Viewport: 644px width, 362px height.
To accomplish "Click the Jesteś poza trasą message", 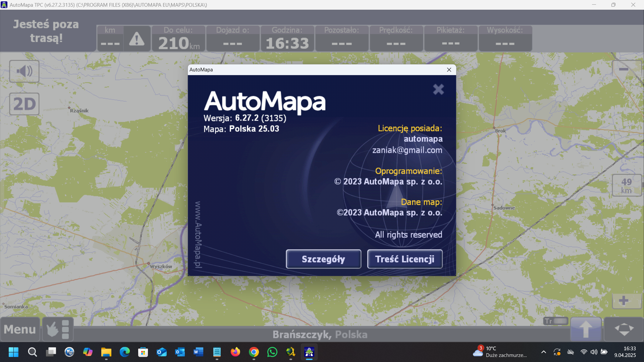I will 46,31.
